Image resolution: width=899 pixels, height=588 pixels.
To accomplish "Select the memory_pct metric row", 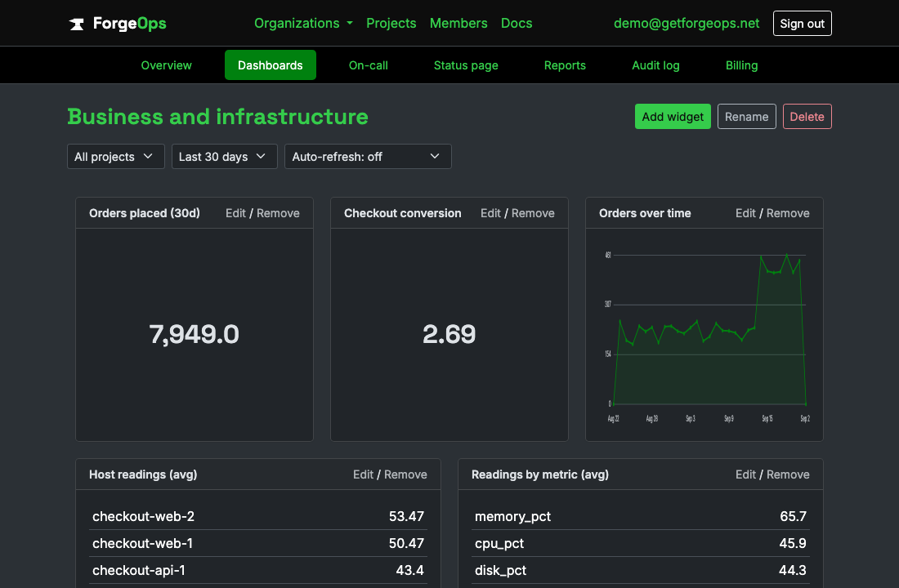I will coord(641,516).
